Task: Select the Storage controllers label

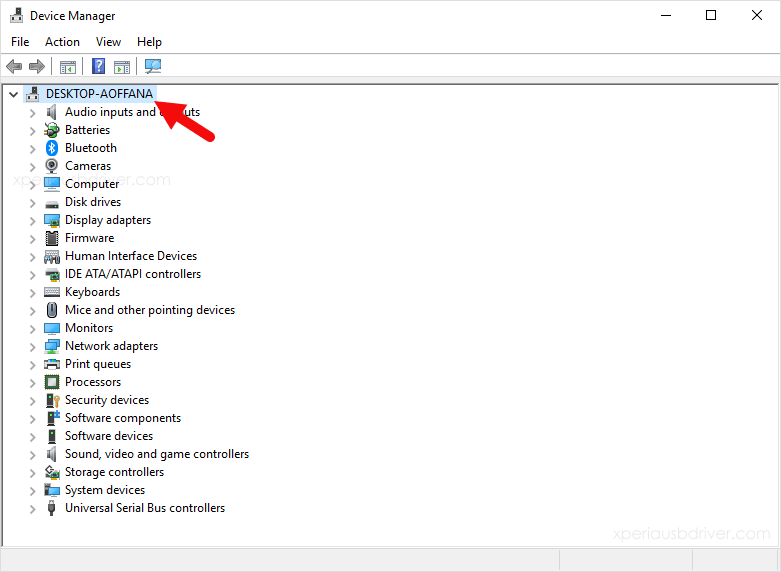Action: point(115,472)
